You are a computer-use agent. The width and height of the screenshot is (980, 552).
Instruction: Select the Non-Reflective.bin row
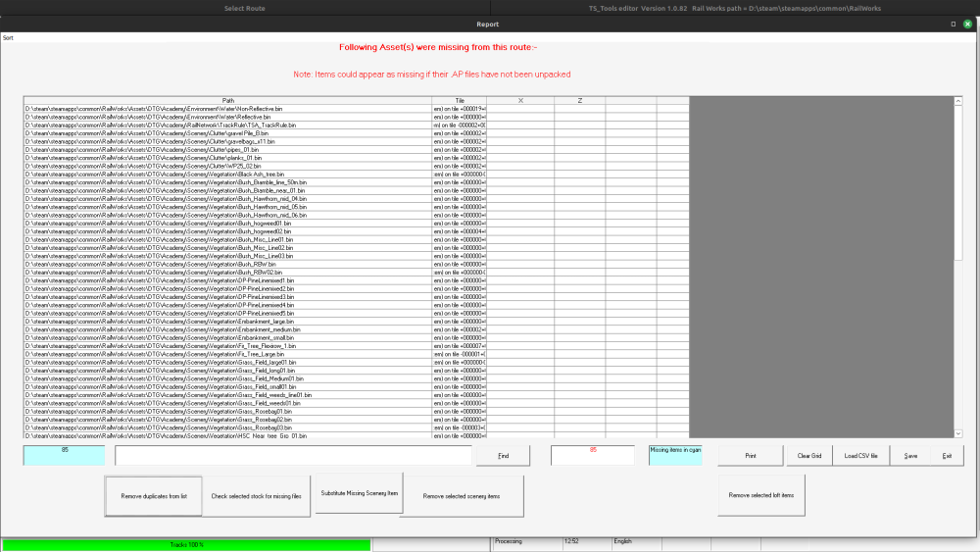357,109
